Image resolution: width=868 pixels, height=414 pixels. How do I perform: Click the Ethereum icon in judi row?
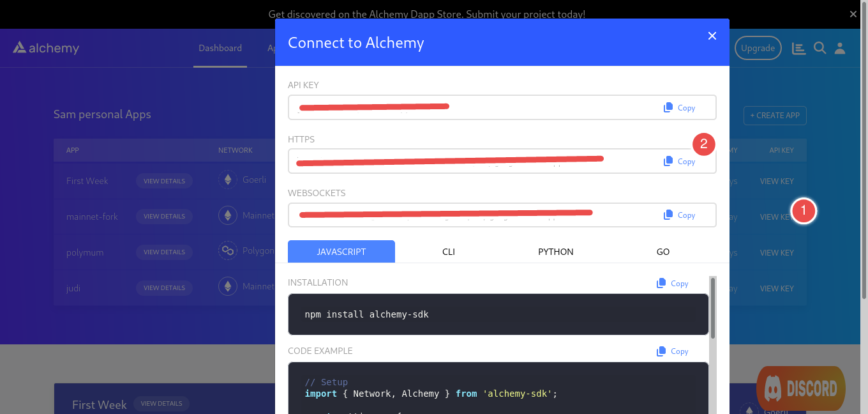[x=227, y=287]
